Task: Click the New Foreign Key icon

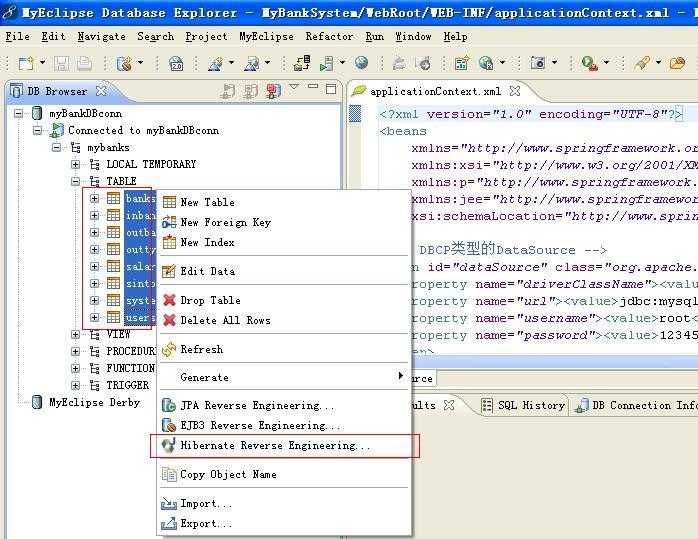Action: 169,222
